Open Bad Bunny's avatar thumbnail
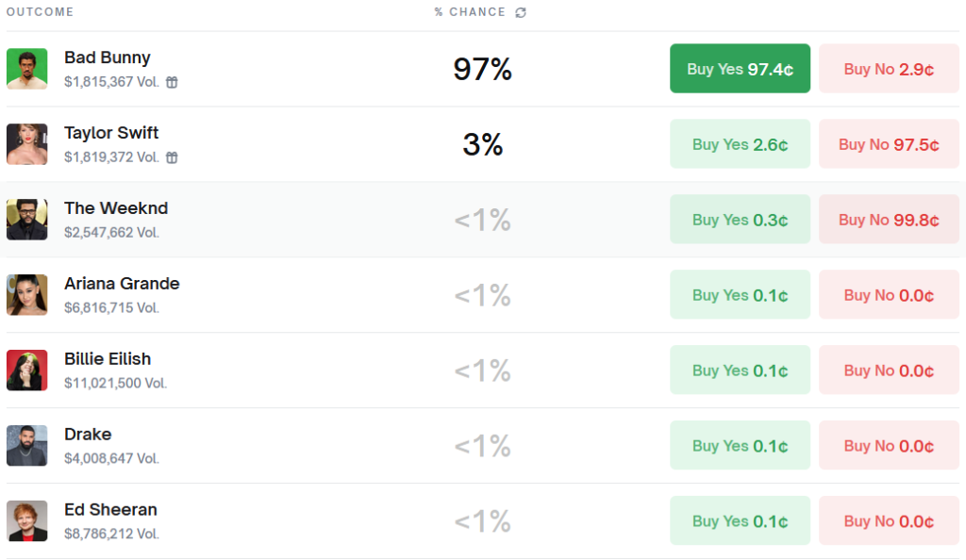The height and width of the screenshot is (560, 966). 26,69
